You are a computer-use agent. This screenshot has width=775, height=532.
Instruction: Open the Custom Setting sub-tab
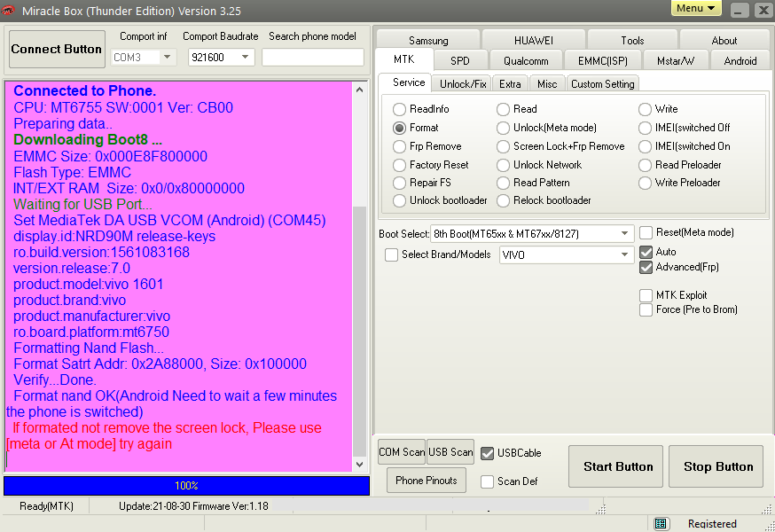602,84
